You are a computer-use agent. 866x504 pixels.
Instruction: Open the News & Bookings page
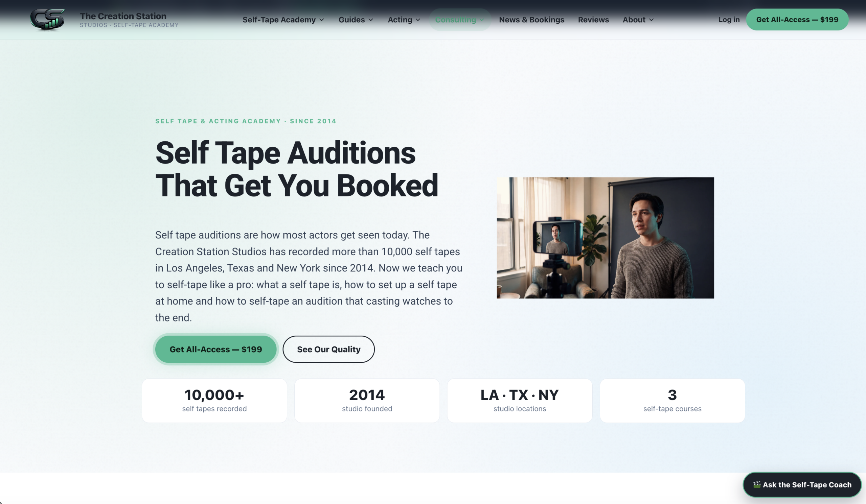pyautogui.click(x=531, y=20)
